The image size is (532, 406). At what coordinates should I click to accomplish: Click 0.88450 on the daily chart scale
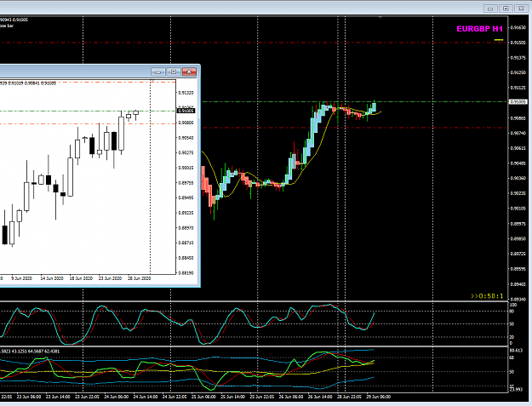coord(186,258)
